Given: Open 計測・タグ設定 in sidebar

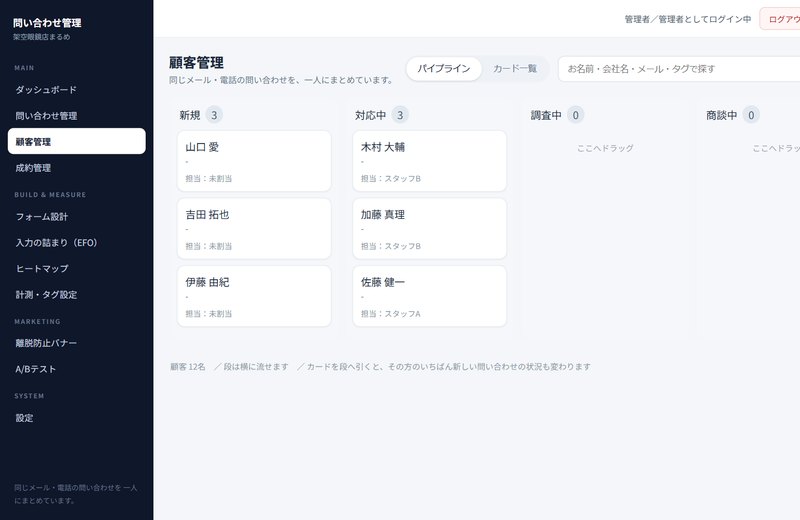Looking at the screenshot, I should click(x=77, y=294).
